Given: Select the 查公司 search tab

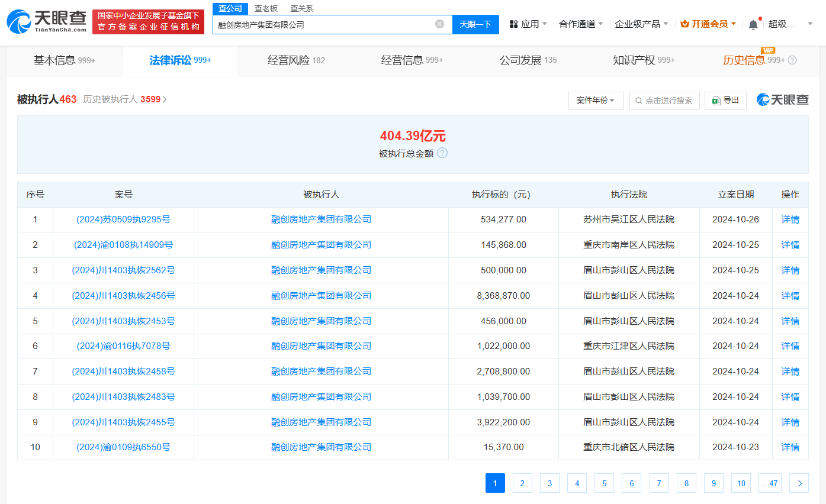Looking at the screenshot, I should pos(230,8).
